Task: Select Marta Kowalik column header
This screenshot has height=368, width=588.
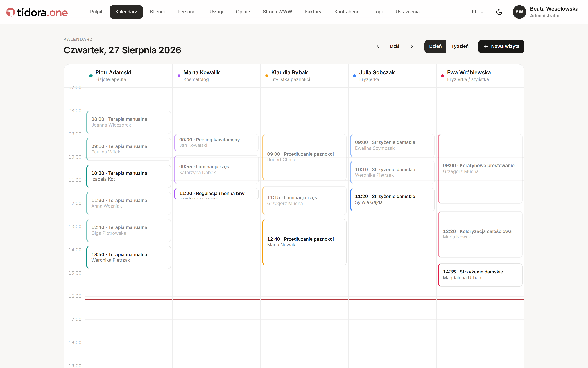Action: tap(216, 76)
